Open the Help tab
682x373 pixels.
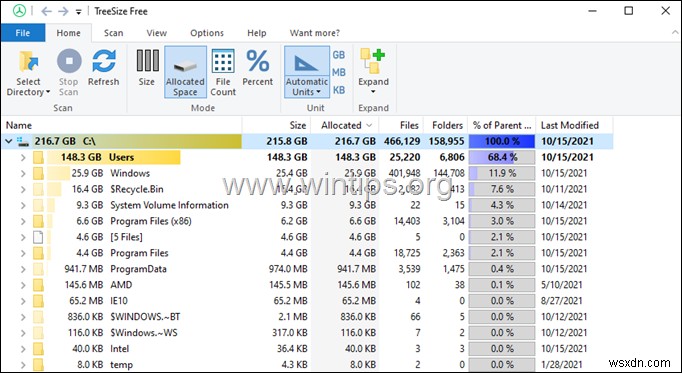257,33
